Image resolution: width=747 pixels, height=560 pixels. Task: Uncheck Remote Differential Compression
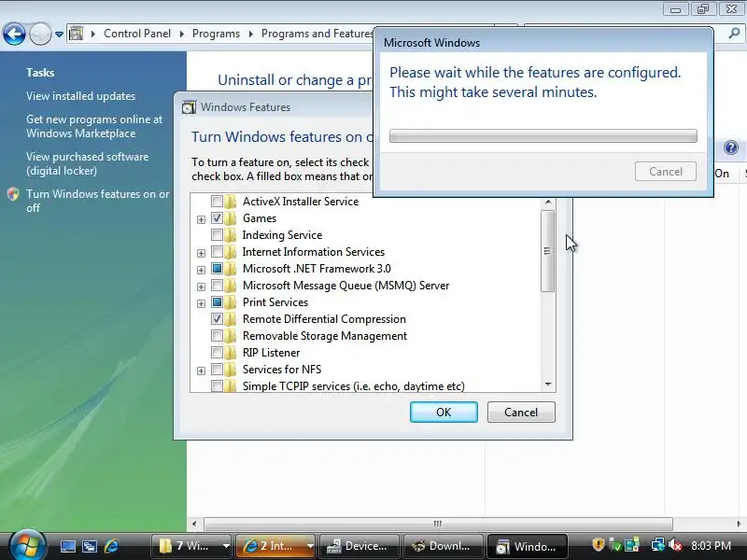[217, 319]
